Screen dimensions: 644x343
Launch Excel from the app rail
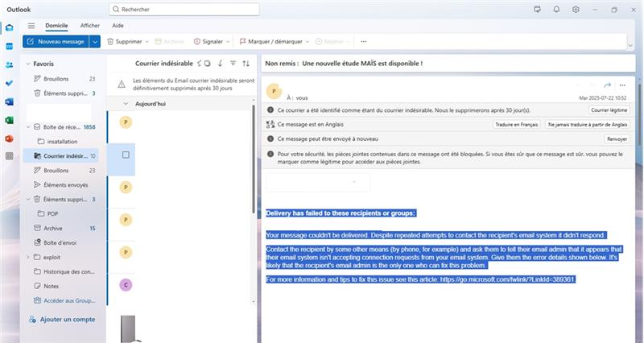click(9, 120)
